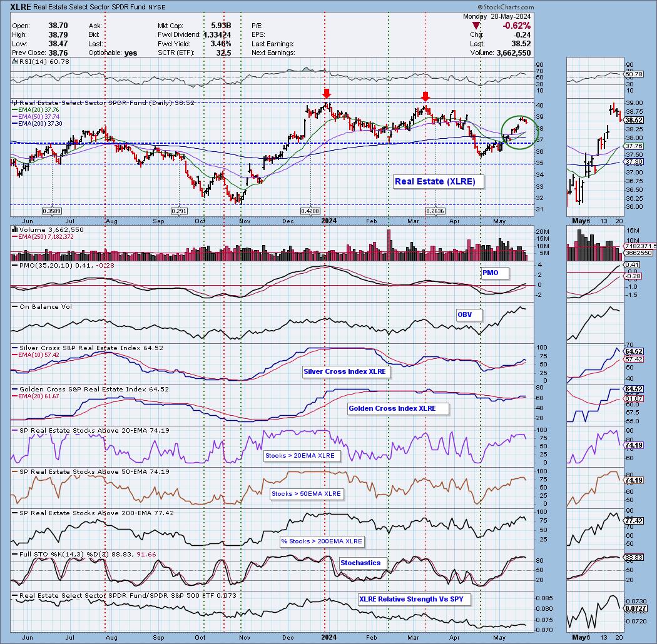This screenshot has height=644, width=657.
Task: Click the 0.291 dividend marker near October
Action: pos(180,211)
